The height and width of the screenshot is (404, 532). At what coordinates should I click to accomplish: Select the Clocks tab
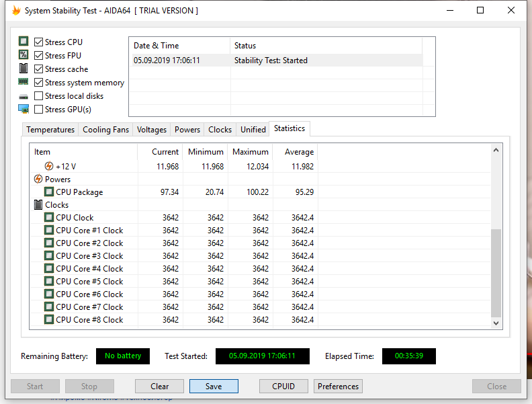pos(220,130)
